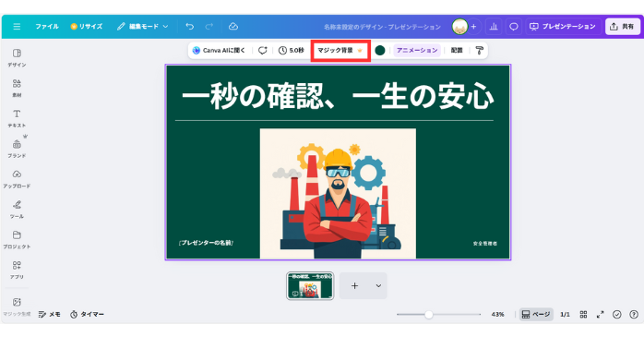644x337 pixels.
Task: Click the design title text field
Action: click(x=382, y=27)
